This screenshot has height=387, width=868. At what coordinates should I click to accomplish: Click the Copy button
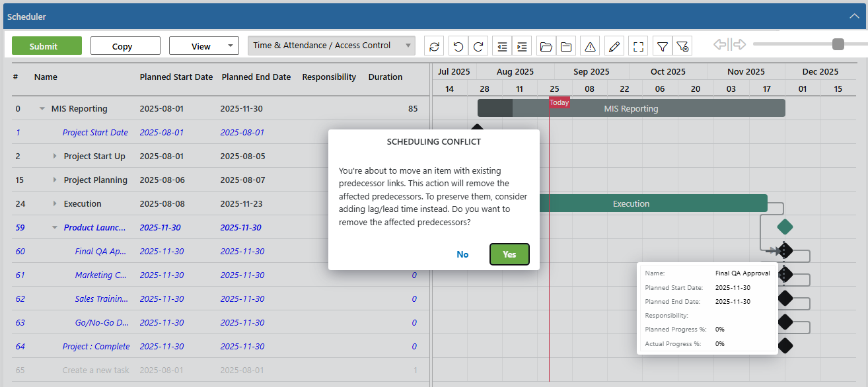tap(126, 46)
